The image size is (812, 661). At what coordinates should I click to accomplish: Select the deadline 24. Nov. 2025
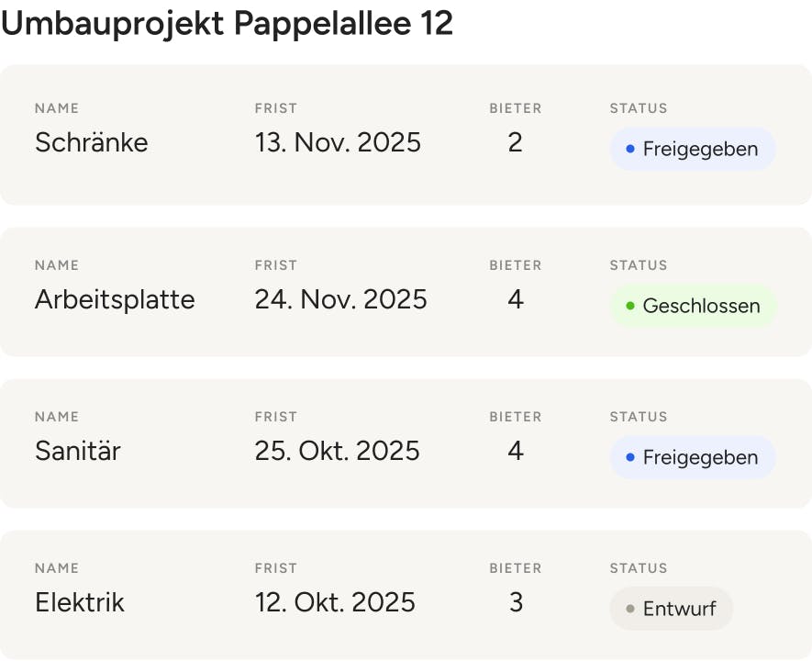tap(340, 299)
